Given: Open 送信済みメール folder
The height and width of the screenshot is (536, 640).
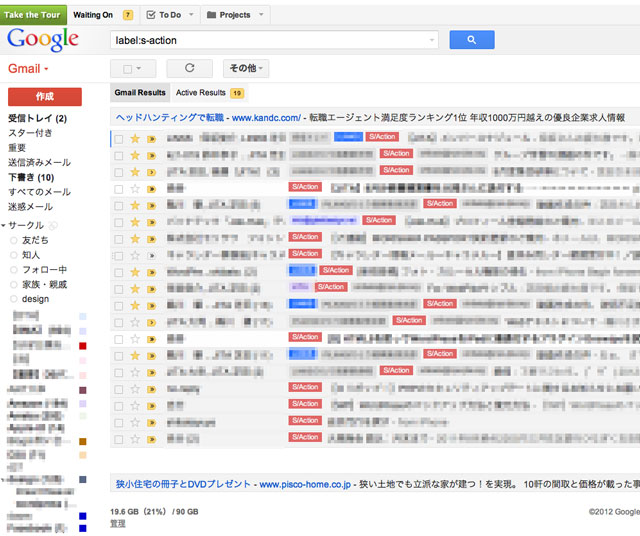Looking at the screenshot, I should click(x=40, y=162).
